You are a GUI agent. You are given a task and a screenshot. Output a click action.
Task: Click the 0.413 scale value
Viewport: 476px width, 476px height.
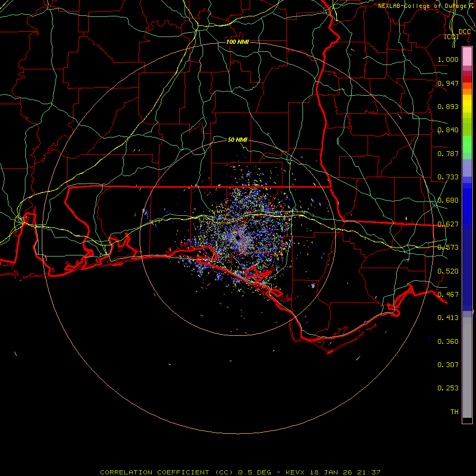point(448,318)
